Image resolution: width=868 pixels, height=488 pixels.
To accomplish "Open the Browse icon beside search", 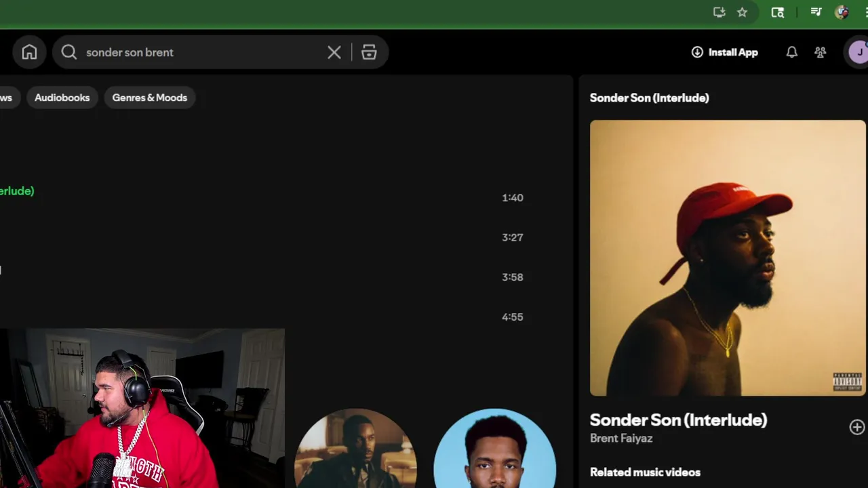I will (369, 52).
